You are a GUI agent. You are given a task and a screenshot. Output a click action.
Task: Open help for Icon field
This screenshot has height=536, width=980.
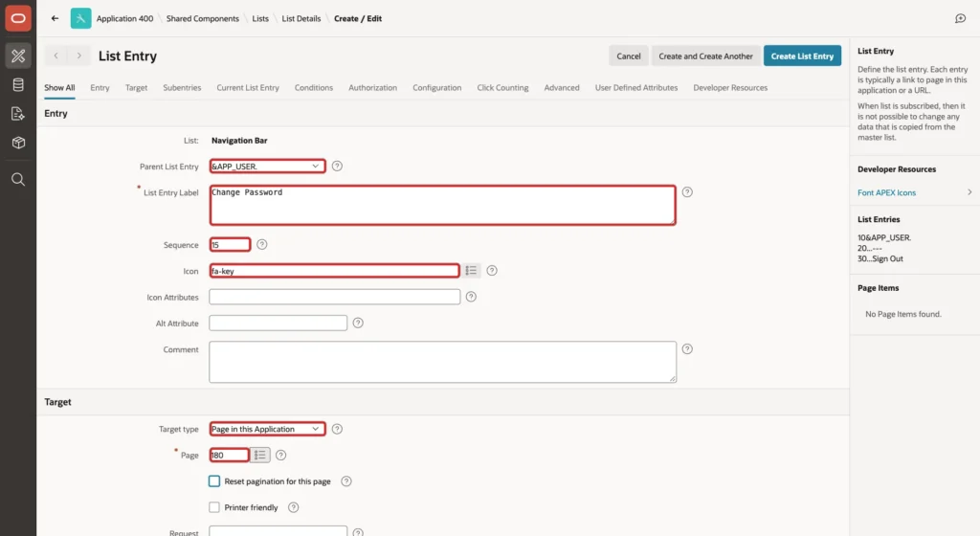click(492, 271)
